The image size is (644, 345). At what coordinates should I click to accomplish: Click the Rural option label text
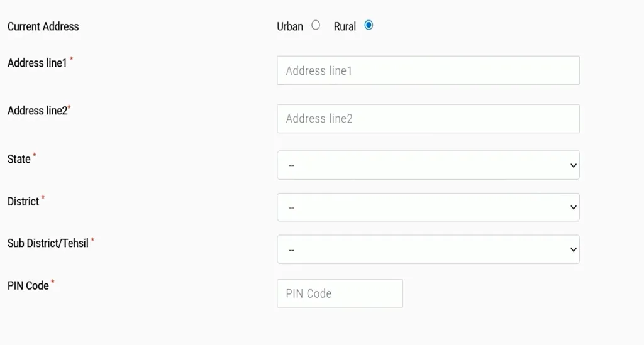coord(345,26)
